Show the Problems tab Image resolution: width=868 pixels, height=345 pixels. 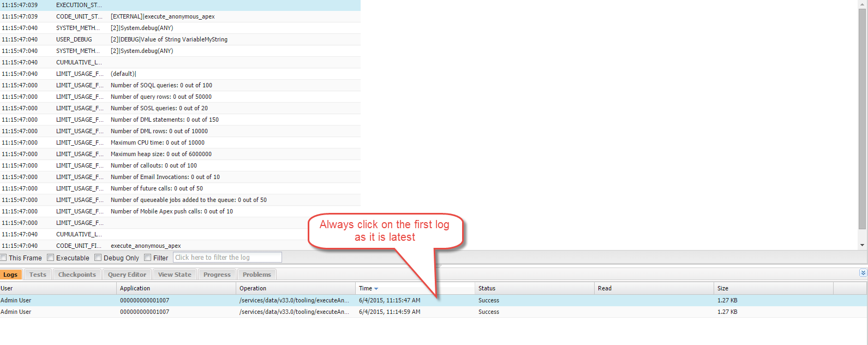pos(256,275)
